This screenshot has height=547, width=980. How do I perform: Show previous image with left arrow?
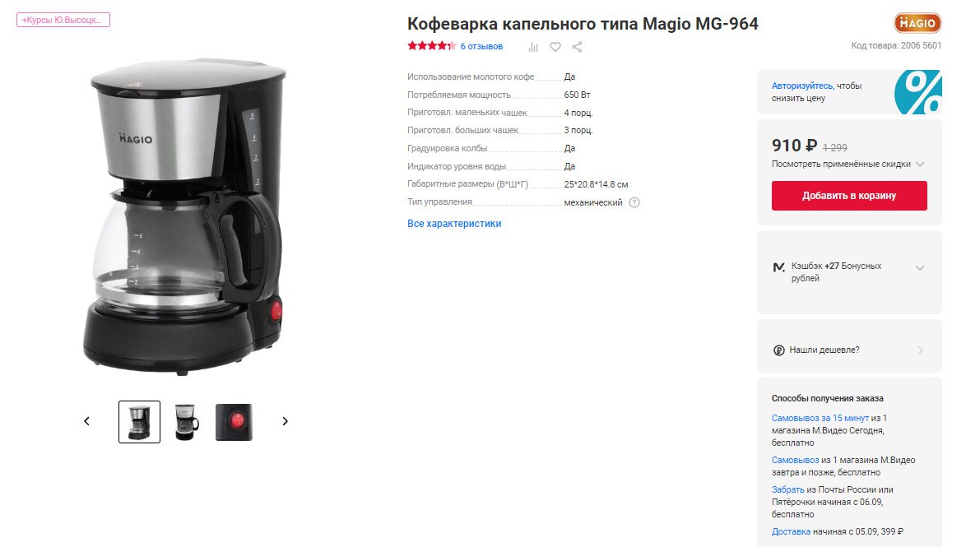87,421
